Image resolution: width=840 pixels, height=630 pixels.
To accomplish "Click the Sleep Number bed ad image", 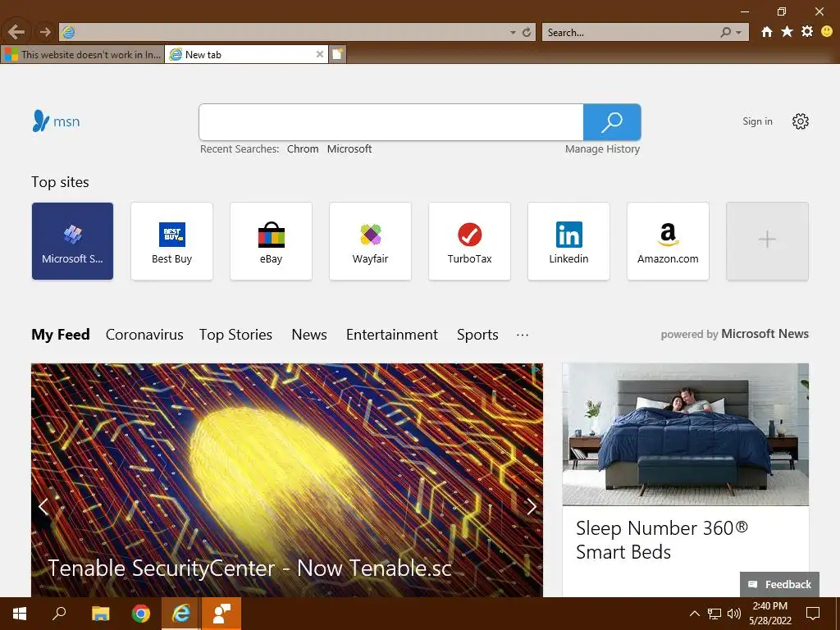I will [686, 435].
